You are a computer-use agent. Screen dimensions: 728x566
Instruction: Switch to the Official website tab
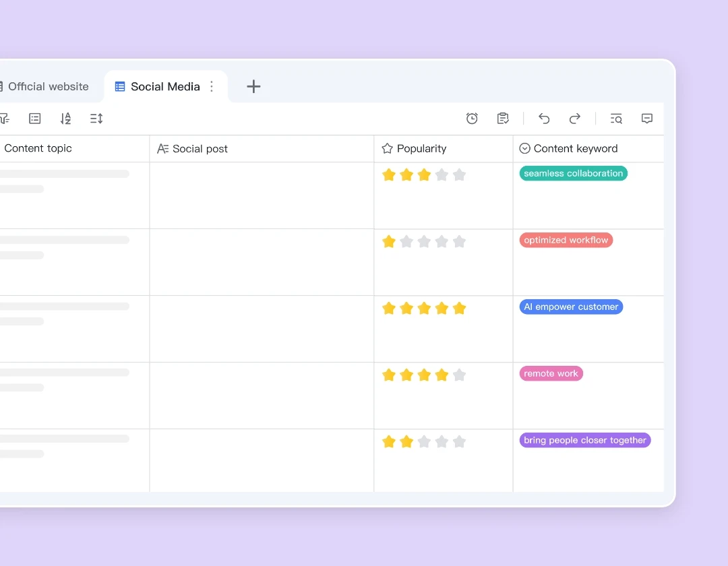pyautogui.click(x=47, y=86)
